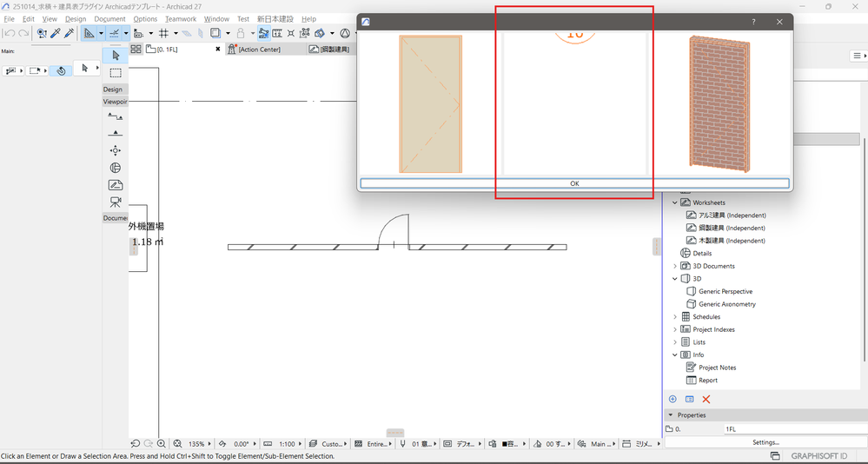Toggle the snap guides icon

pos(115,33)
